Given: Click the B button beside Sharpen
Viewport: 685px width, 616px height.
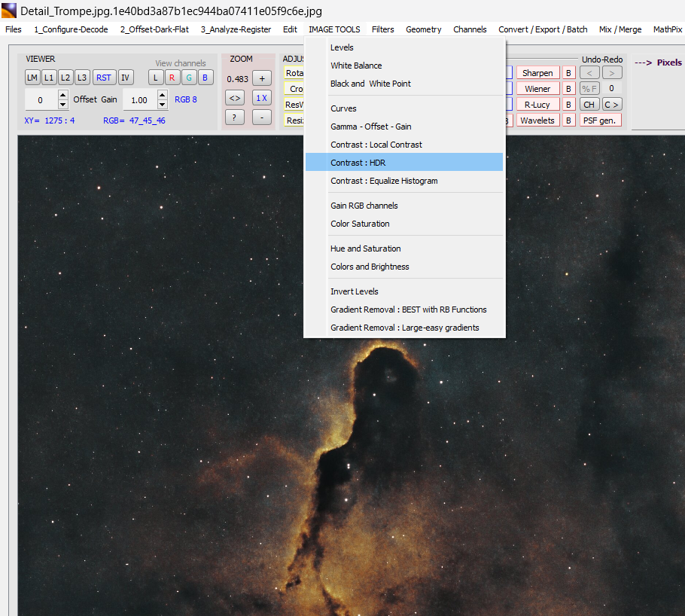Looking at the screenshot, I should point(569,73).
